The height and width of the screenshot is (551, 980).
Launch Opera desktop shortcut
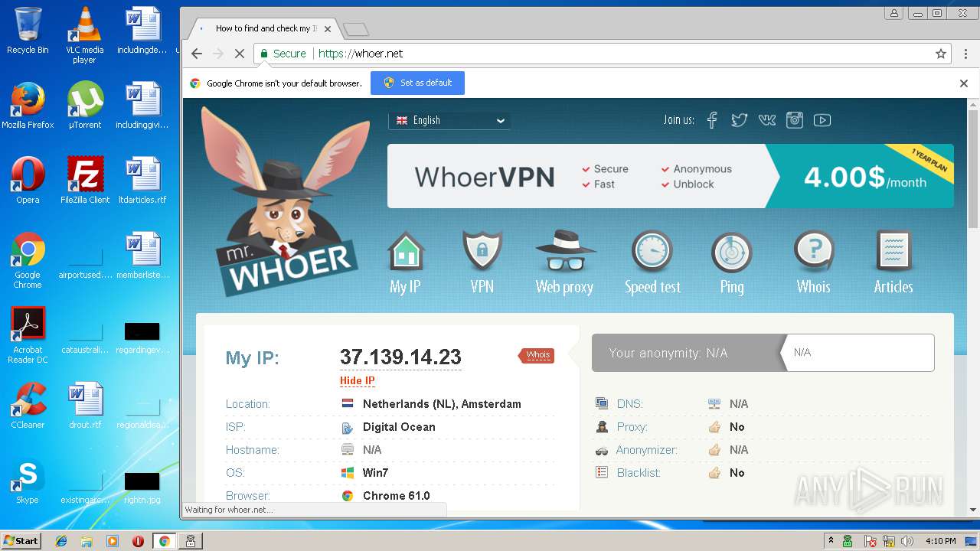28,180
